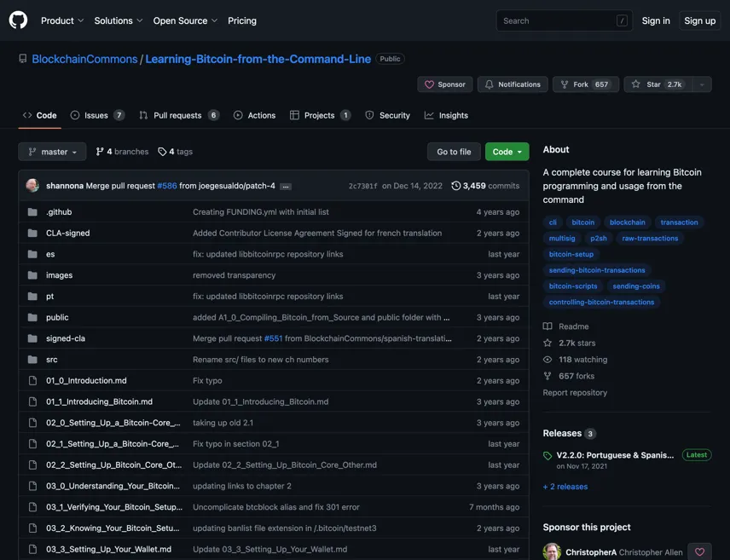Click the Sign up button

point(700,20)
